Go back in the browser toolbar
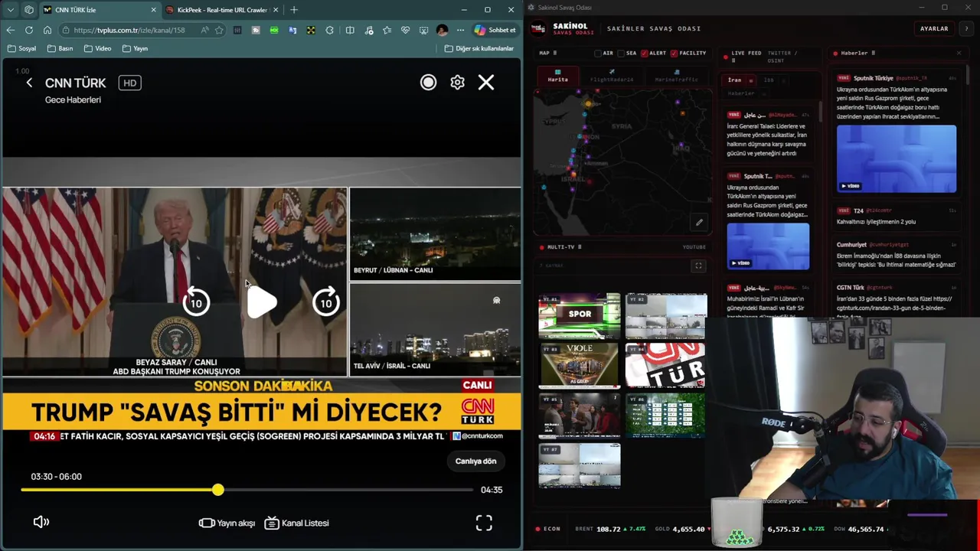The image size is (980, 551). (x=10, y=30)
